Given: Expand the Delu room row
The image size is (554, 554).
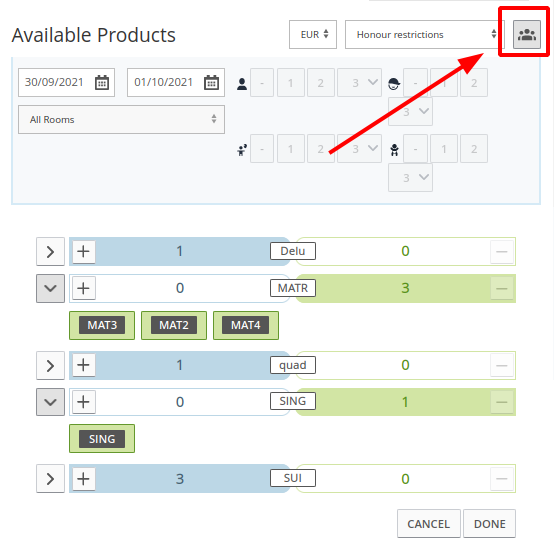Looking at the screenshot, I should coord(51,252).
